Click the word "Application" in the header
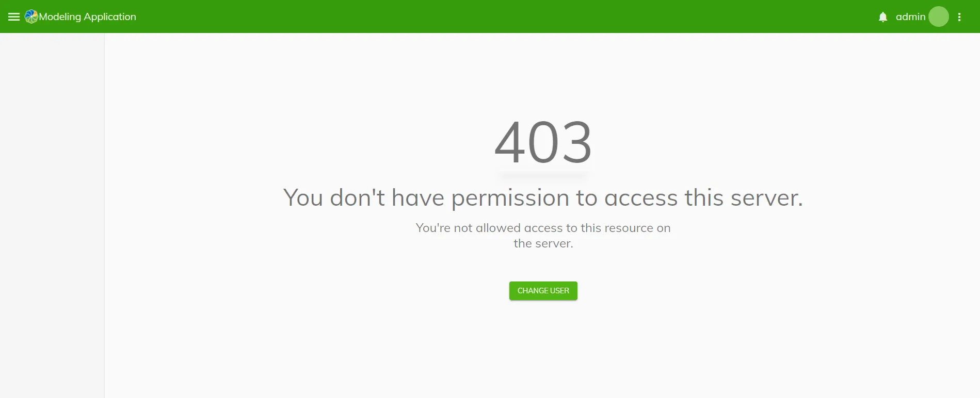 [110, 17]
